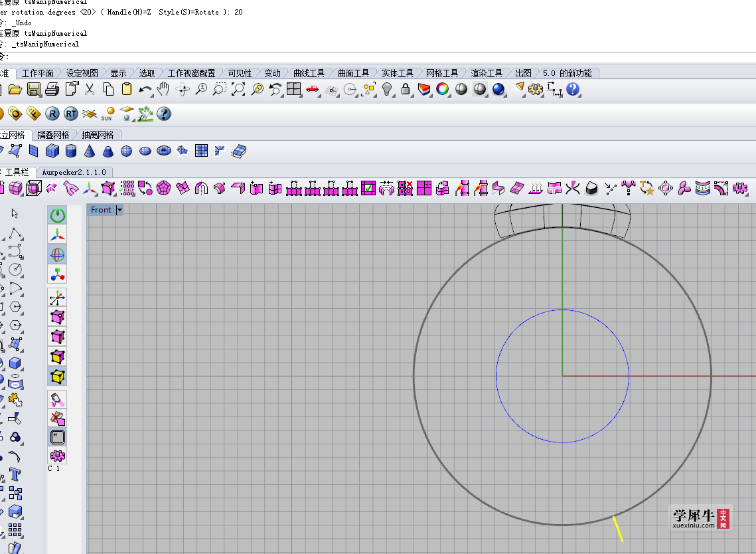Open the 5.0 的新功能 tab
756x554 pixels.
pyautogui.click(x=567, y=73)
